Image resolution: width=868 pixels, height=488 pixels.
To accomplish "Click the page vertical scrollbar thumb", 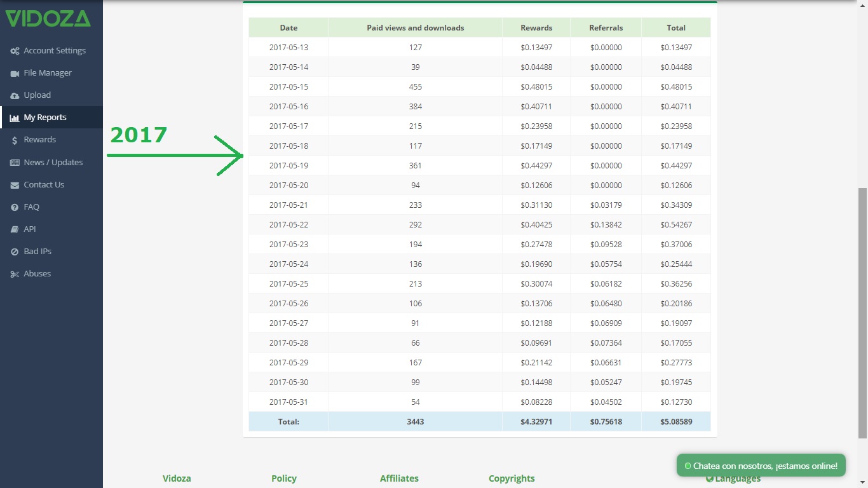I will pos(862,311).
